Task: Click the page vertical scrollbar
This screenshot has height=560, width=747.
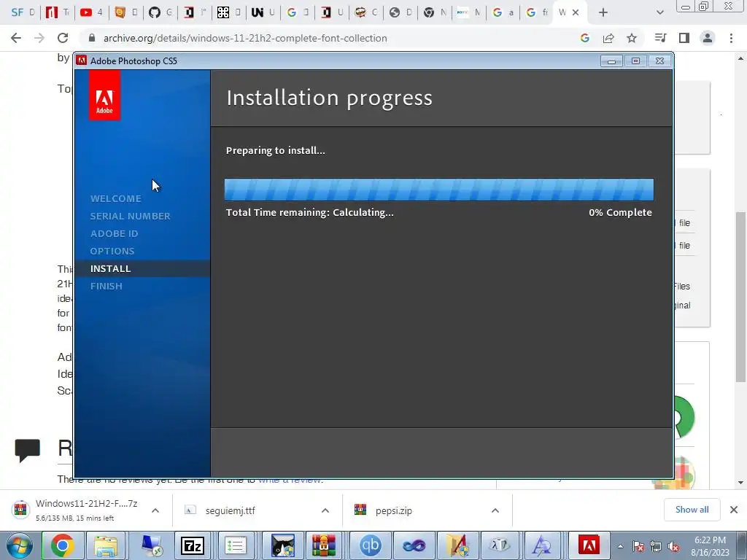Action: click(740, 296)
